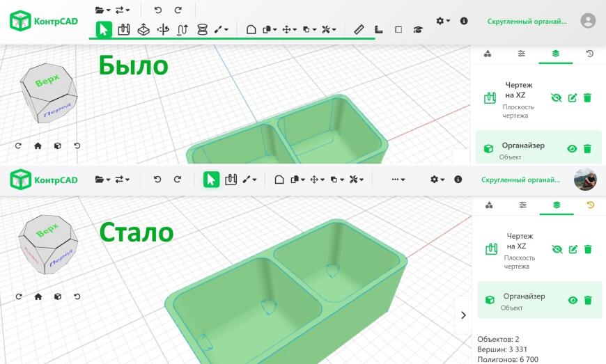
Task: Switch to the shapes tab in Было panel
Action: click(x=488, y=54)
